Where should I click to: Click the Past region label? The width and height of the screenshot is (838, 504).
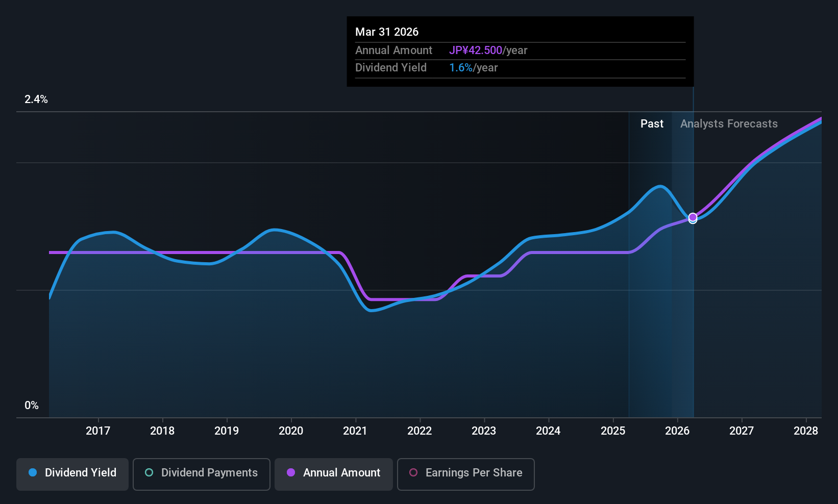point(652,123)
